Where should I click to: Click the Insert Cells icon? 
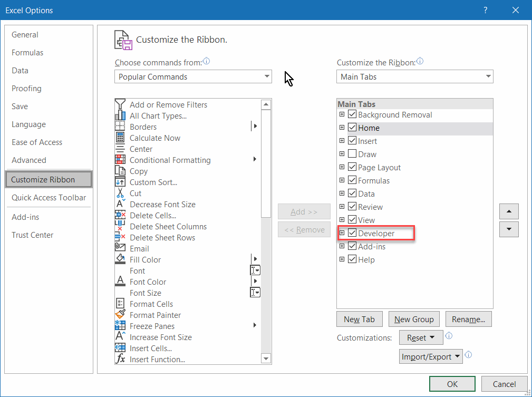coord(120,348)
